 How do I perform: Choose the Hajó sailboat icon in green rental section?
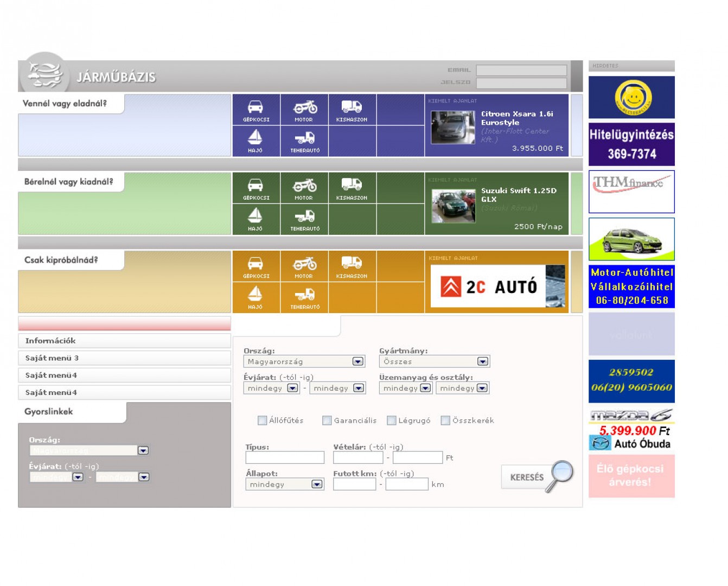256,219
